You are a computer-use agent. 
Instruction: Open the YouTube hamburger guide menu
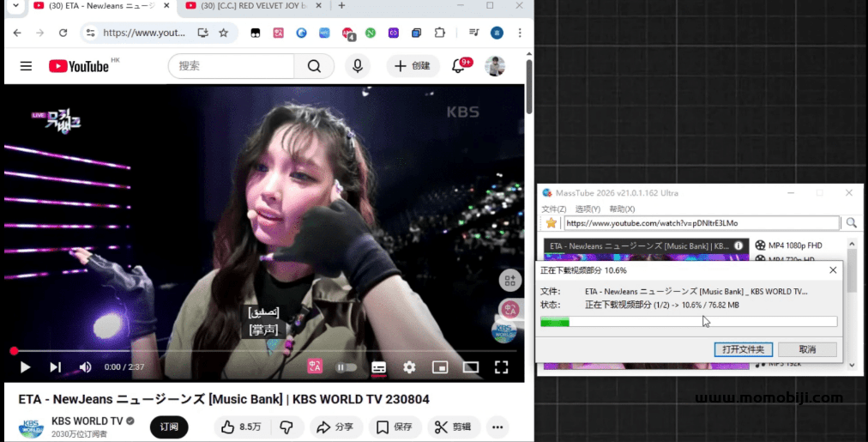coord(26,66)
